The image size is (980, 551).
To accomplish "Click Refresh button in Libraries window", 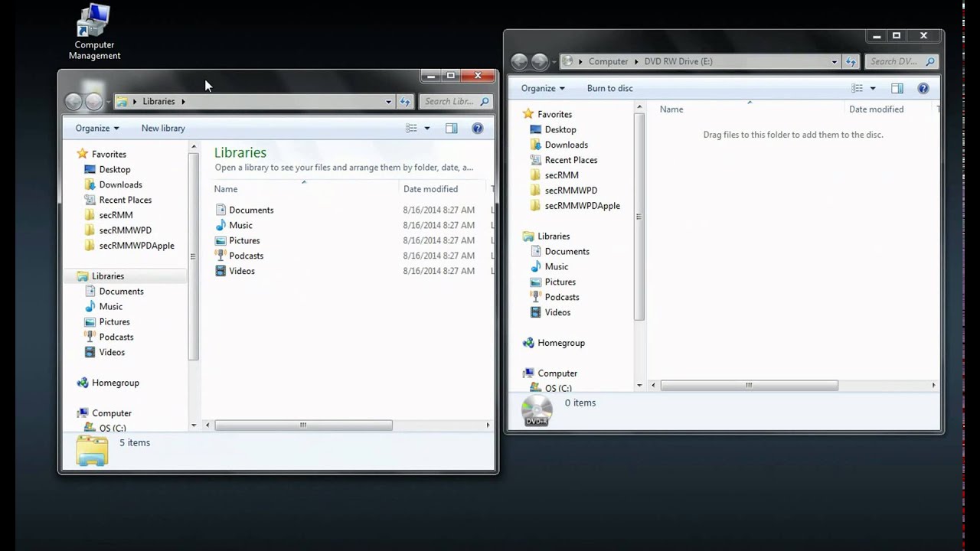I will [x=406, y=101].
